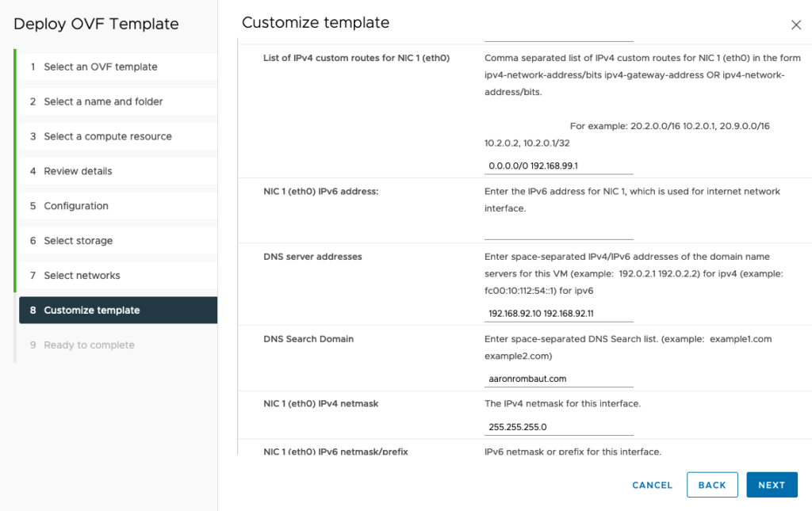Click the IPv4 netmask input field
Viewport: 812px width, 511px height.
(x=558, y=427)
